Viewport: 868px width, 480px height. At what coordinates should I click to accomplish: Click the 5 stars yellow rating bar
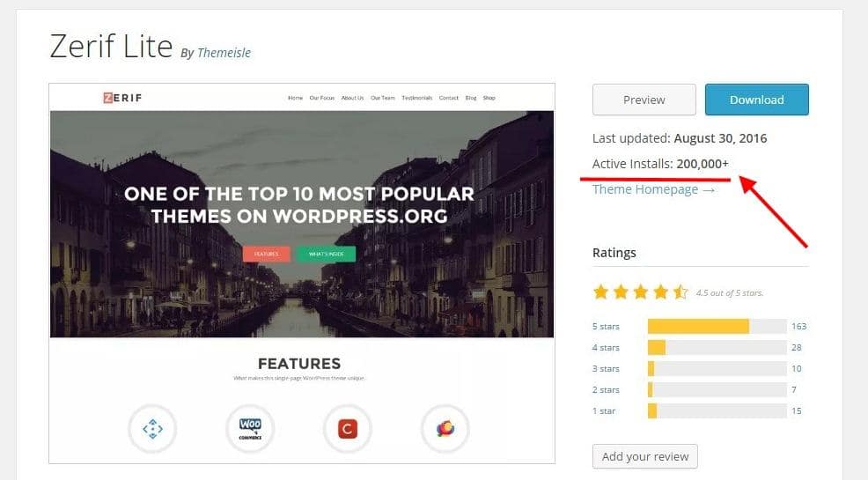coord(698,327)
